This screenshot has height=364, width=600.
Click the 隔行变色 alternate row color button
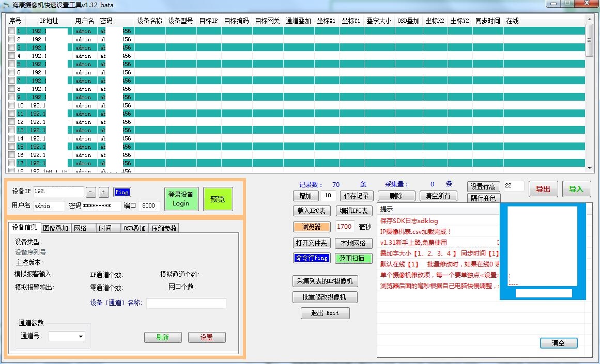(x=483, y=198)
